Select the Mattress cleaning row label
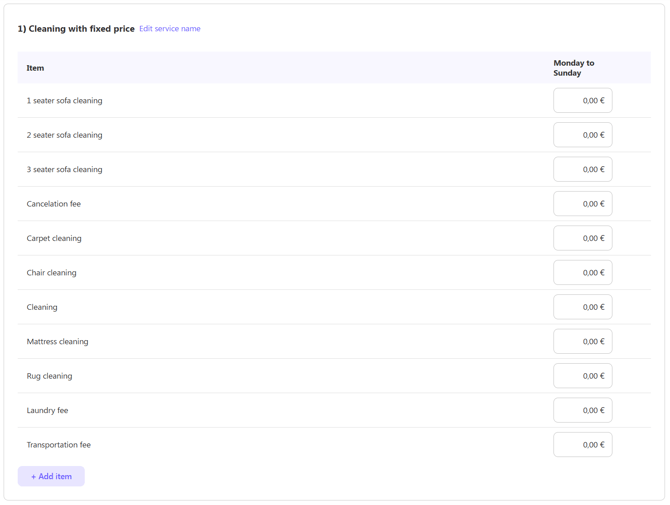670x505 pixels. coord(57,342)
